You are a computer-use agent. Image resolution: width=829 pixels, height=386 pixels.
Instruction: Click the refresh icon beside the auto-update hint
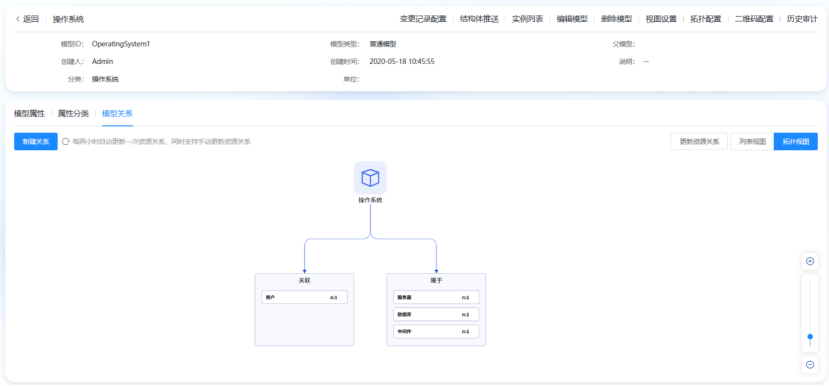66,142
